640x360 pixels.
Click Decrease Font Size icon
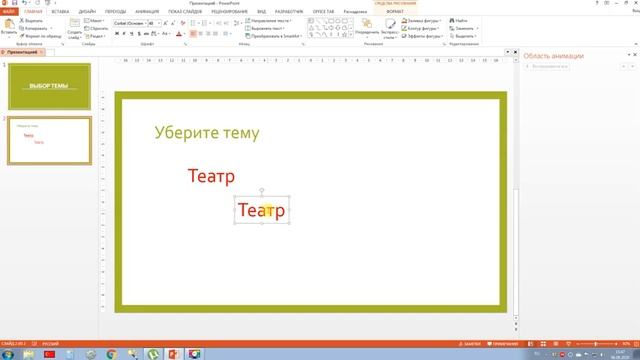(173, 23)
